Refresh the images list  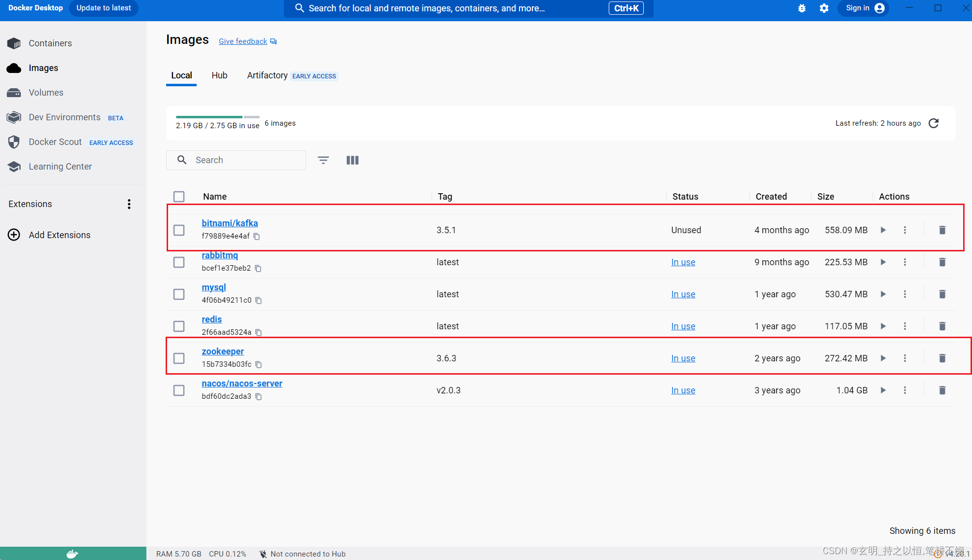tap(934, 123)
